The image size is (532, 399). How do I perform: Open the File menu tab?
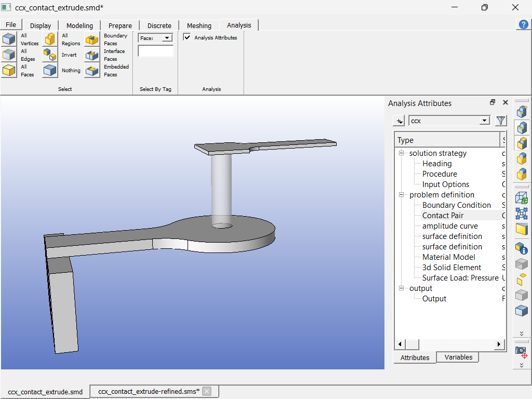(x=11, y=24)
